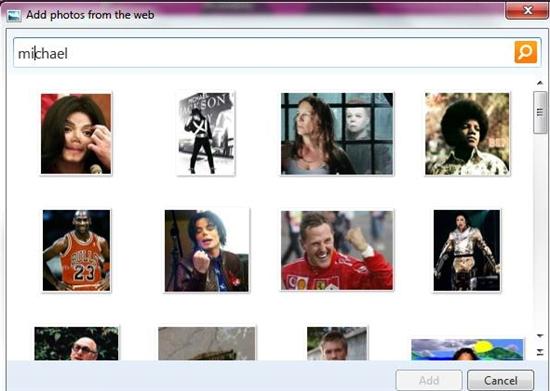Select the cartoon sun and hills thumbnail
550x391 pixels.
[x=467, y=349]
